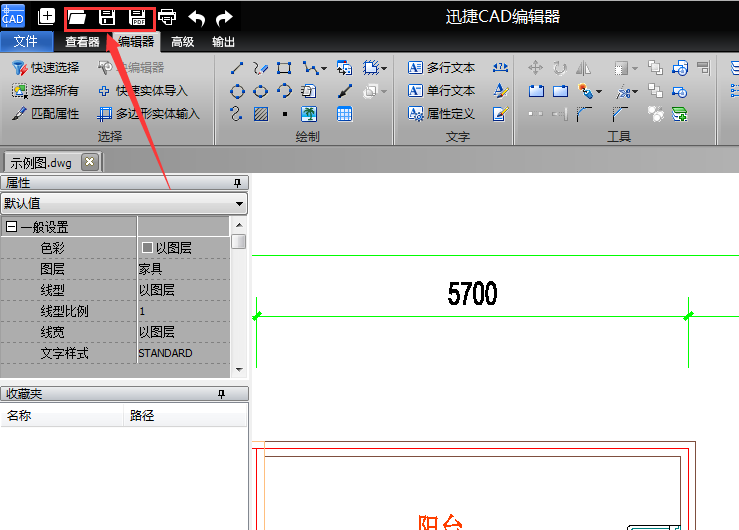Click the Undo arrow icon
The image size is (739, 530).
tap(196, 17)
